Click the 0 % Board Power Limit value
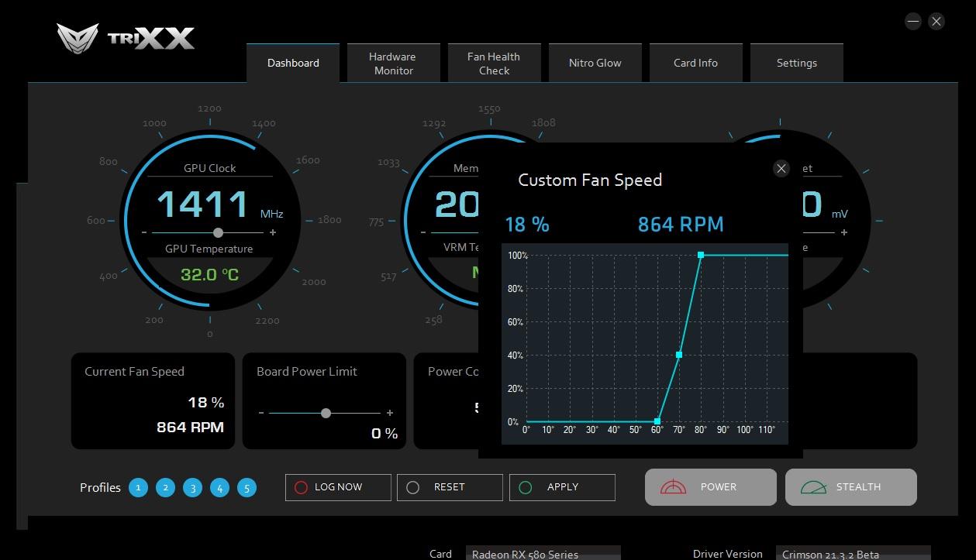The image size is (976, 560). (x=385, y=434)
